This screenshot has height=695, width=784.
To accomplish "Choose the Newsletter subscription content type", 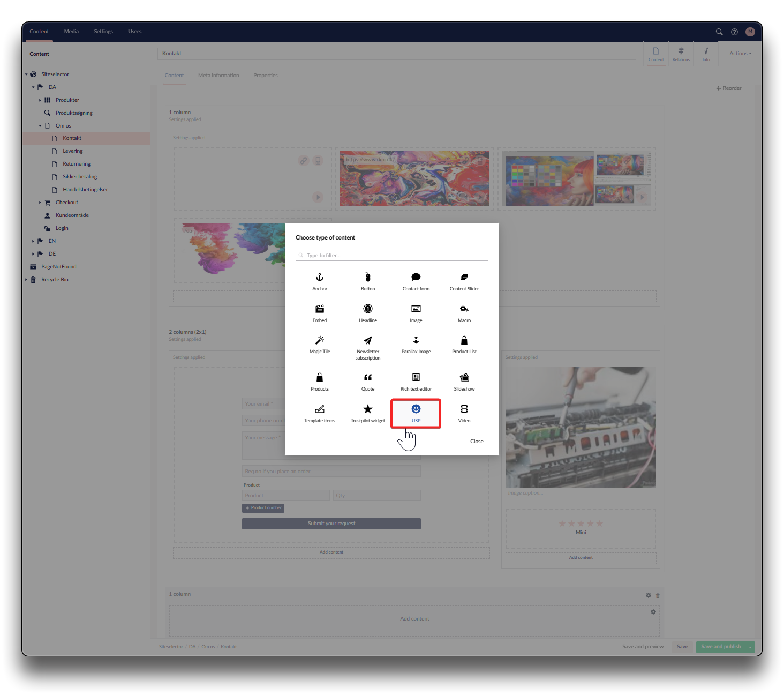I will (x=368, y=346).
